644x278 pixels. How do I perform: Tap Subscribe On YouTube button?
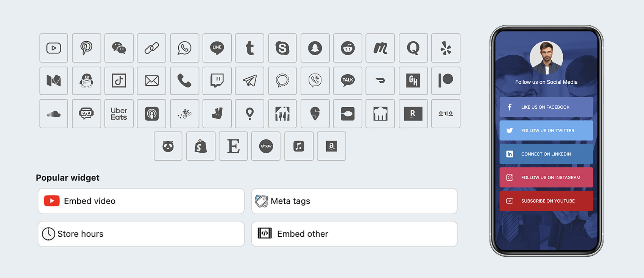click(546, 201)
